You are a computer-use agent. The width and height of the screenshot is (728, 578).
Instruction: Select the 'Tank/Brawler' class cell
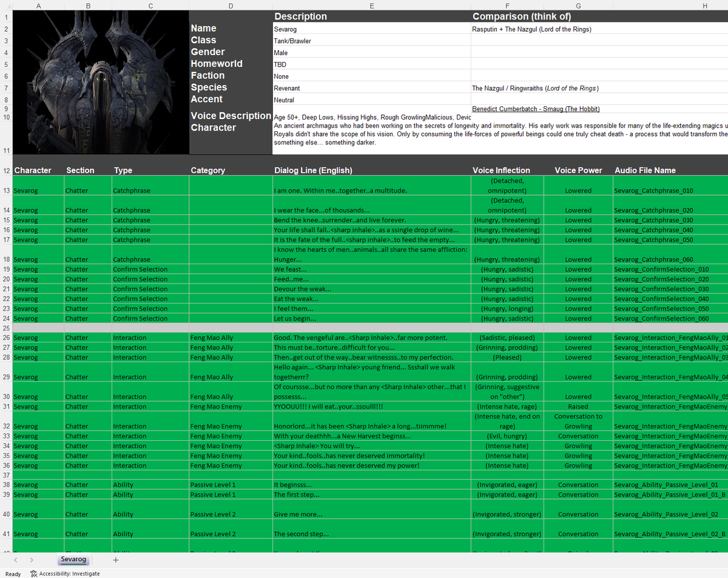[371, 41]
